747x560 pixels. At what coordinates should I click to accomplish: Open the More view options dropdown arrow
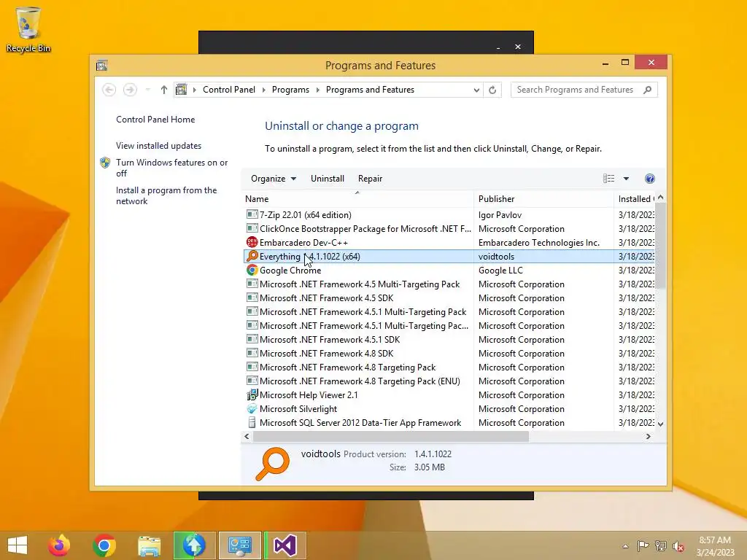click(626, 179)
